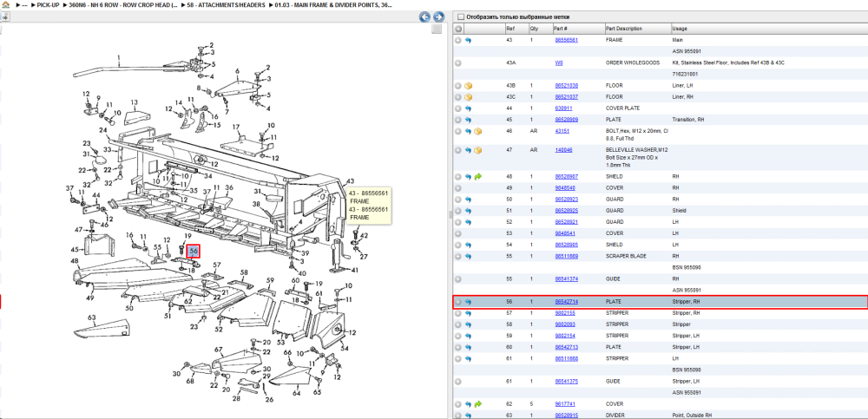Toggle 'Отобразить только выбранные метки' checkbox

pos(461,17)
